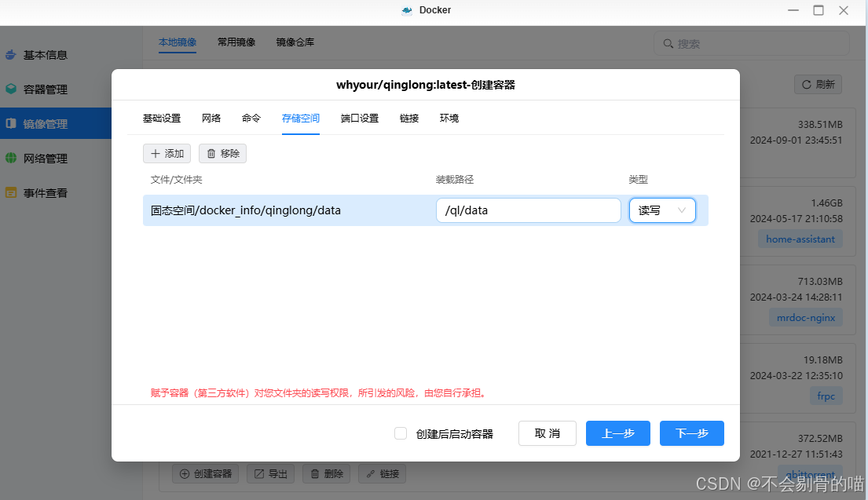Click the /ql/data mount path field

(x=529, y=210)
